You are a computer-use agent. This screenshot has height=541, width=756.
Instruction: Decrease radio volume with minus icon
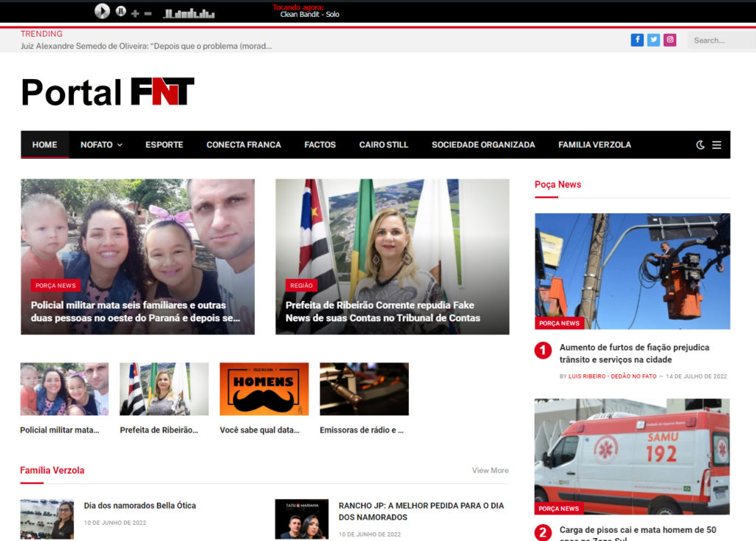pos(148,13)
